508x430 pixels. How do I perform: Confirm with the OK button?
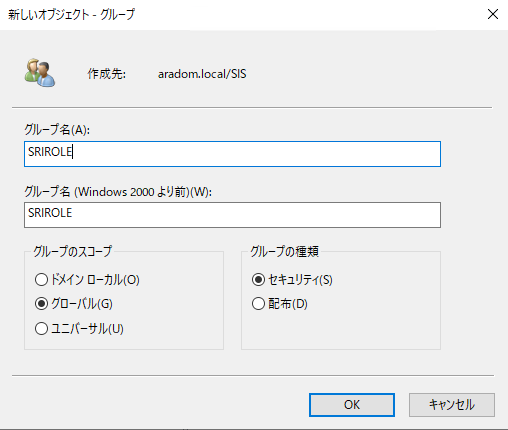pos(352,405)
